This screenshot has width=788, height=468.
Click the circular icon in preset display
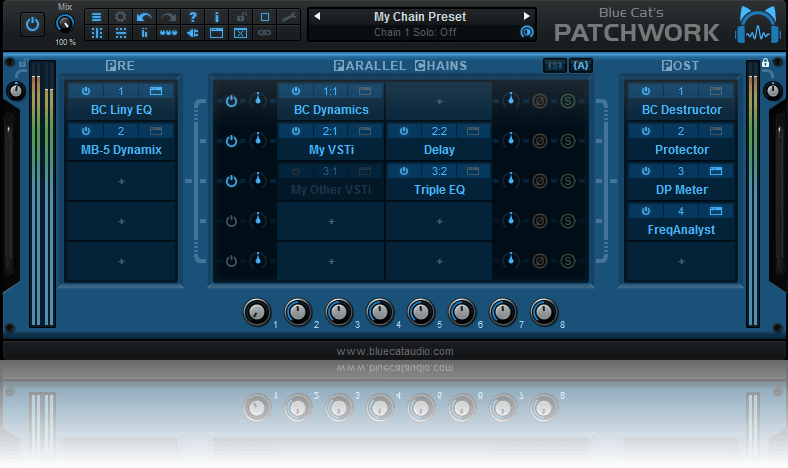(x=526, y=32)
